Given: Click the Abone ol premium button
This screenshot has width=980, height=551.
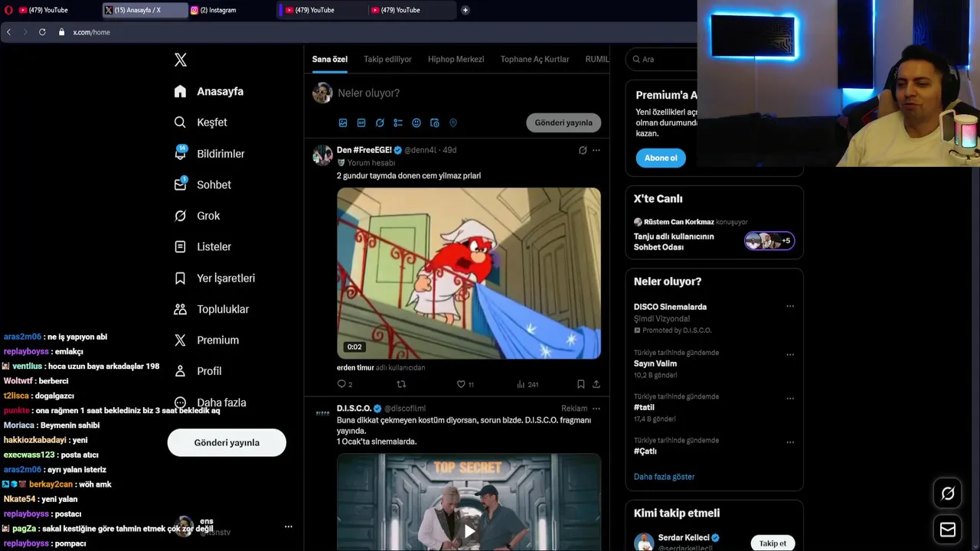Looking at the screenshot, I should (x=661, y=158).
